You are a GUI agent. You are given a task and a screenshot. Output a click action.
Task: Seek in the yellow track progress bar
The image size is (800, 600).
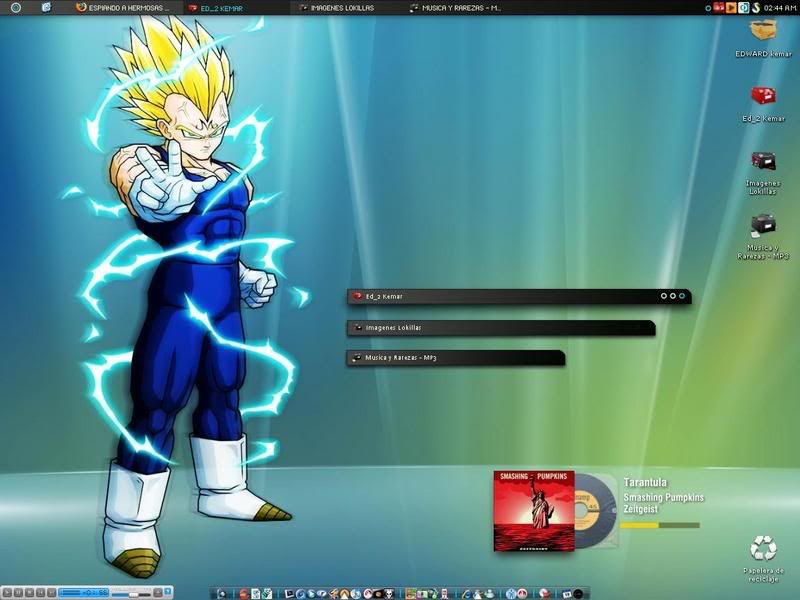[660, 525]
